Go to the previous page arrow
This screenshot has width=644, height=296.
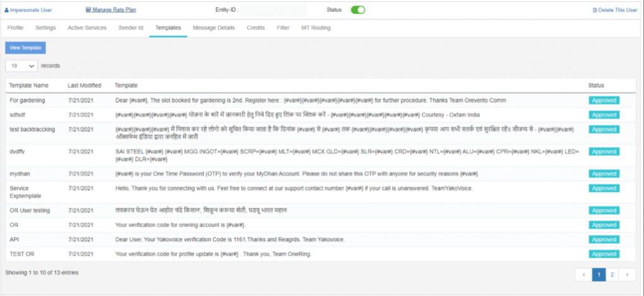point(583,275)
